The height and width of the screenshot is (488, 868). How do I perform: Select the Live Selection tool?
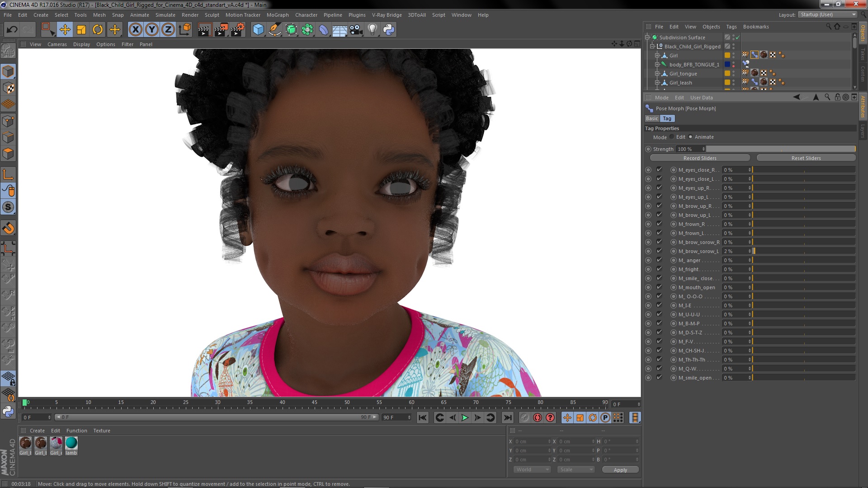point(47,30)
